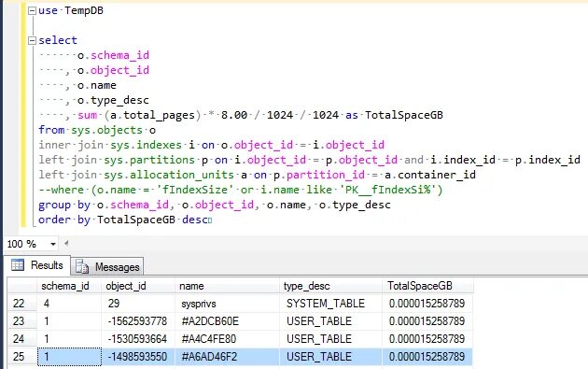Select row header 22 in results
The height and width of the screenshot is (369, 588).
pyautogui.click(x=22, y=304)
